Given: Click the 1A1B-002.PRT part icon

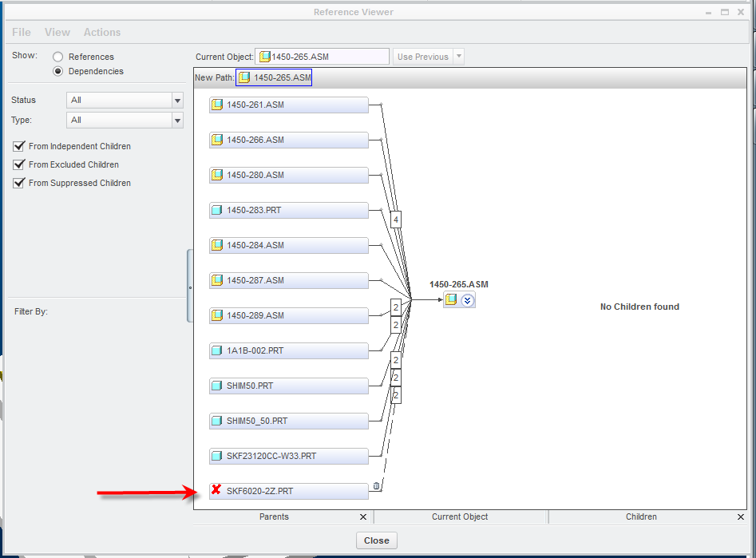Looking at the screenshot, I should tap(217, 350).
